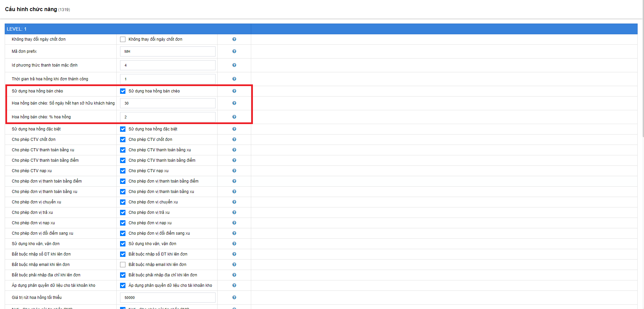Disable Cho phép CTV nạp xu checkbox
644x309 pixels.
tap(123, 171)
